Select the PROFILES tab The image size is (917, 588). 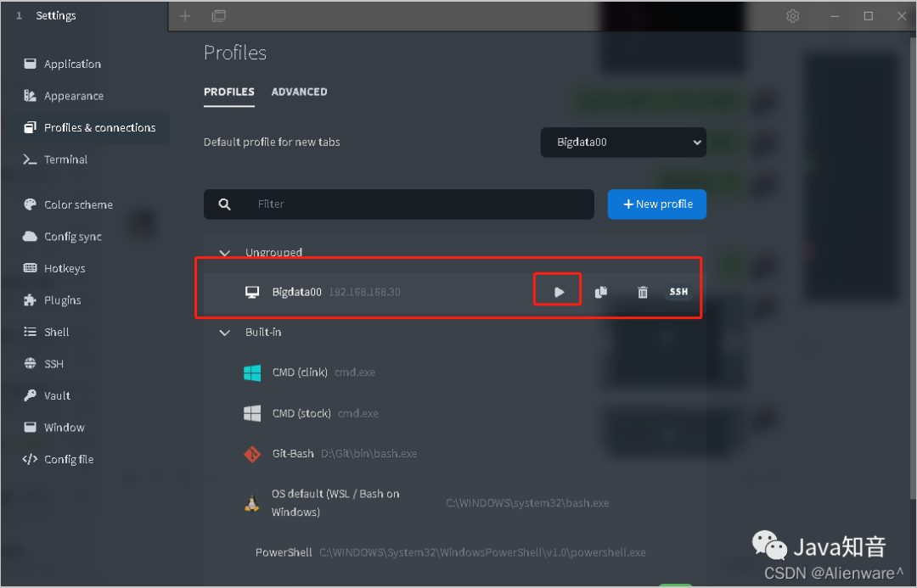(229, 92)
